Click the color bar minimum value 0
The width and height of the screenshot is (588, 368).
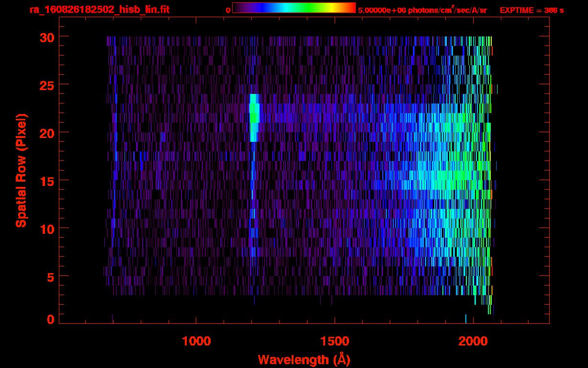tap(228, 10)
